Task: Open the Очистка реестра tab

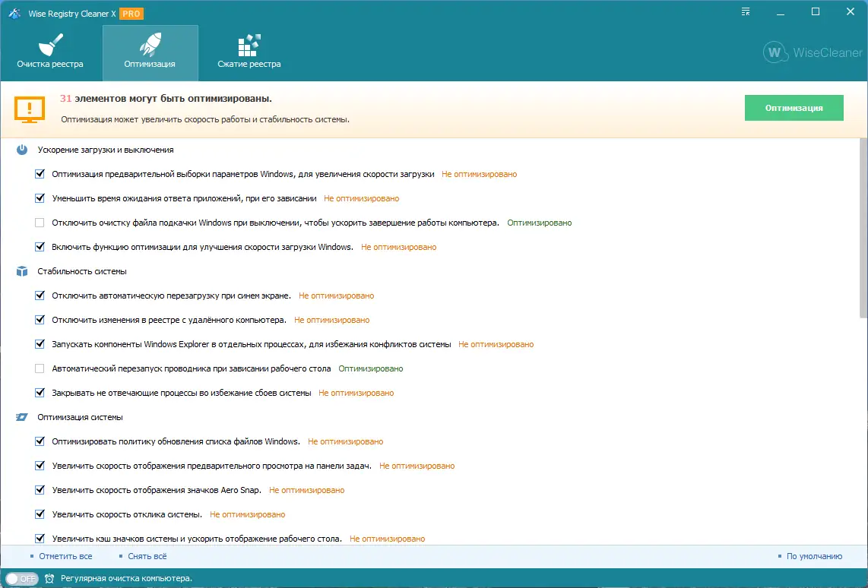Action: click(x=50, y=53)
